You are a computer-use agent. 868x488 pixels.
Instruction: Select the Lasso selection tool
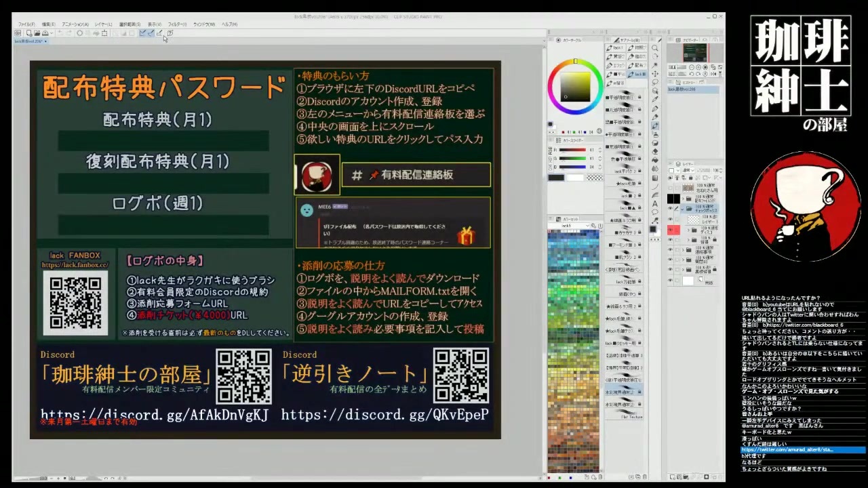tap(655, 82)
